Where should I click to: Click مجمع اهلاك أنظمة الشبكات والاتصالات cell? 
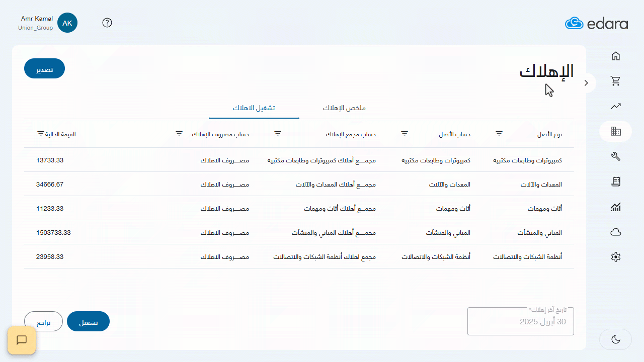click(x=325, y=257)
